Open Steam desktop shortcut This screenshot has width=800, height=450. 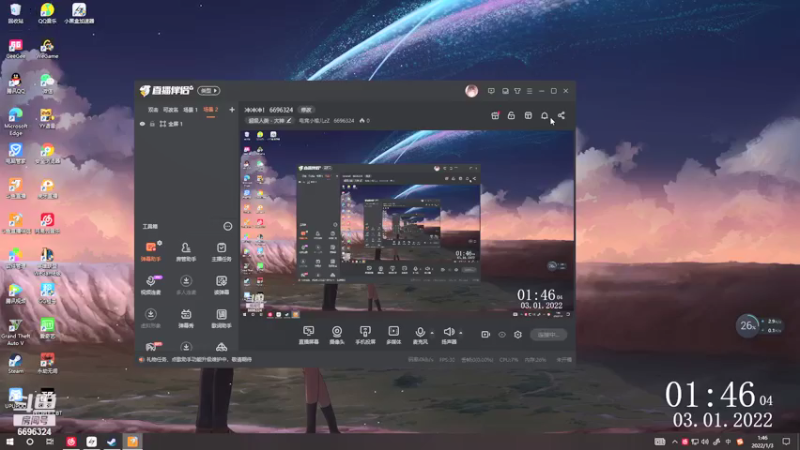tap(15, 363)
